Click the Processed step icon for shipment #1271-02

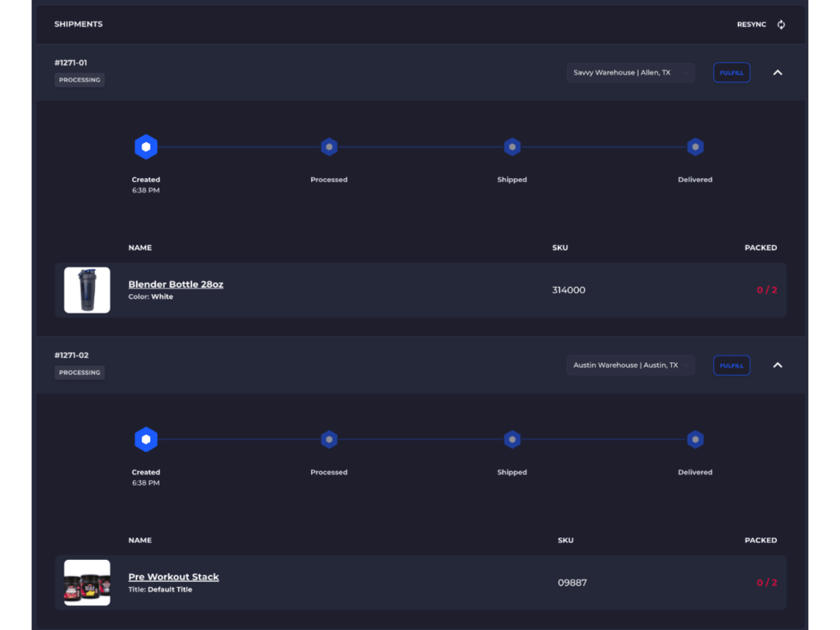click(x=329, y=439)
